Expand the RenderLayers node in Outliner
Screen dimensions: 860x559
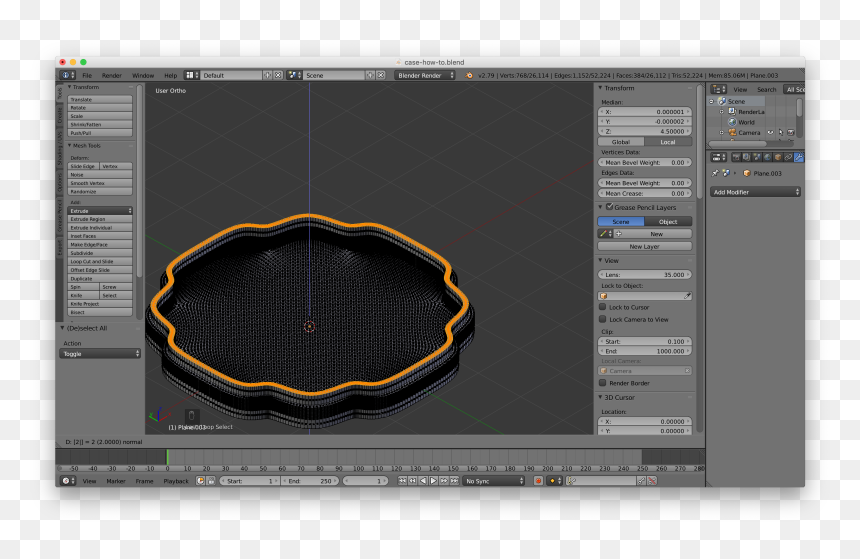pyautogui.click(x=722, y=111)
